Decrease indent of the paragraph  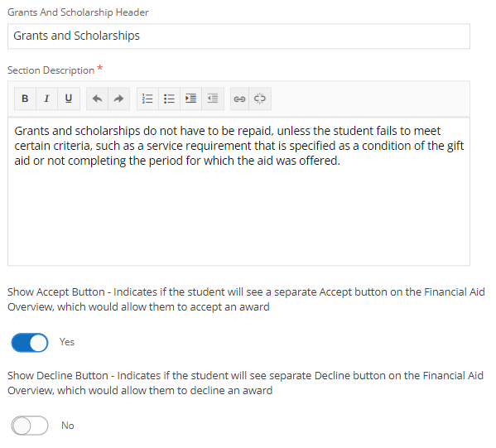pos(213,99)
